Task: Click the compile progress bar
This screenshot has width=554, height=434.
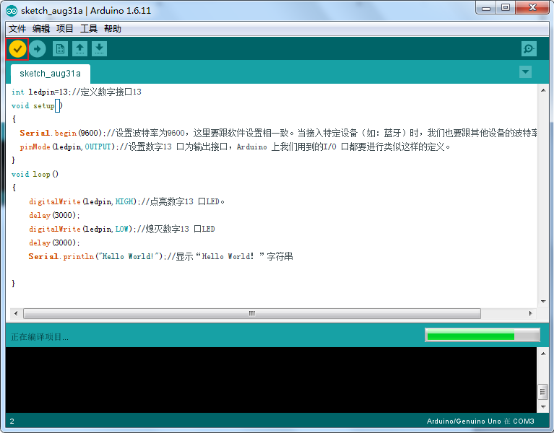Action: [482, 335]
